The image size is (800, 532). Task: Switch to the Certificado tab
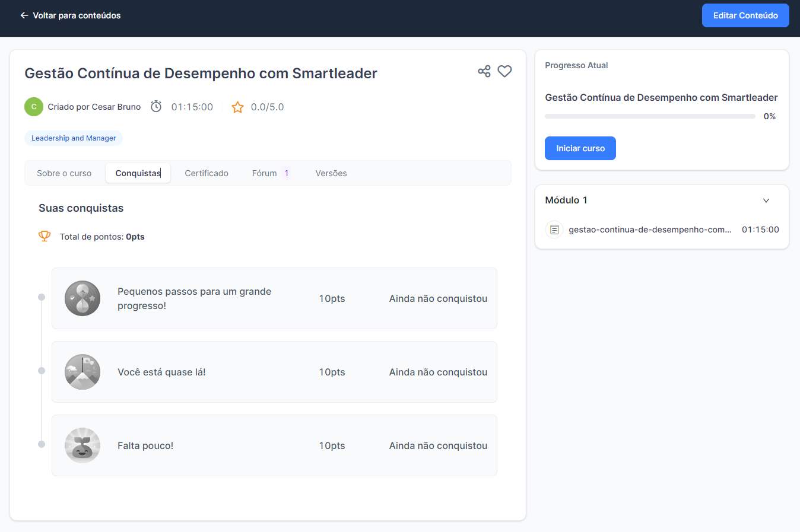pyautogui.click(x=207, y=173)
